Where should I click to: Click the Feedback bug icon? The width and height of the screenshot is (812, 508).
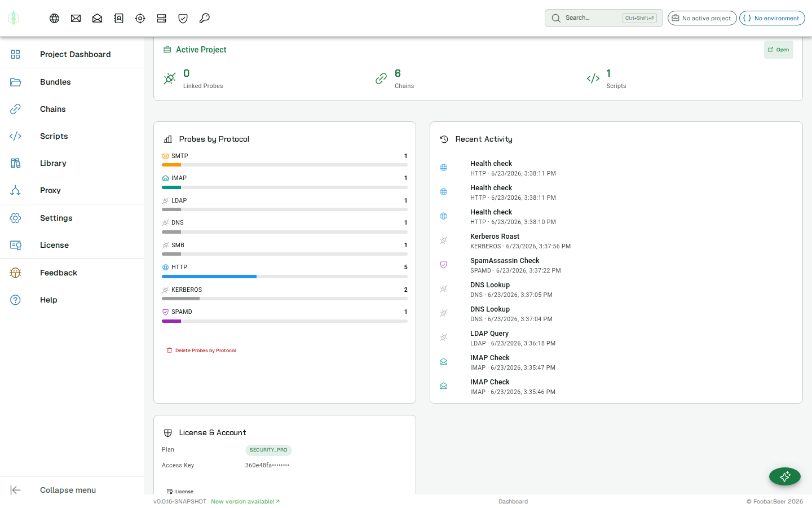(15, 273)
